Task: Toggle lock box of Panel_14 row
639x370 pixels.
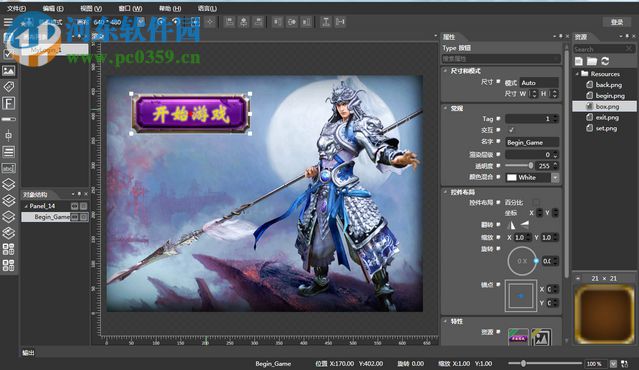Action: 84,206
